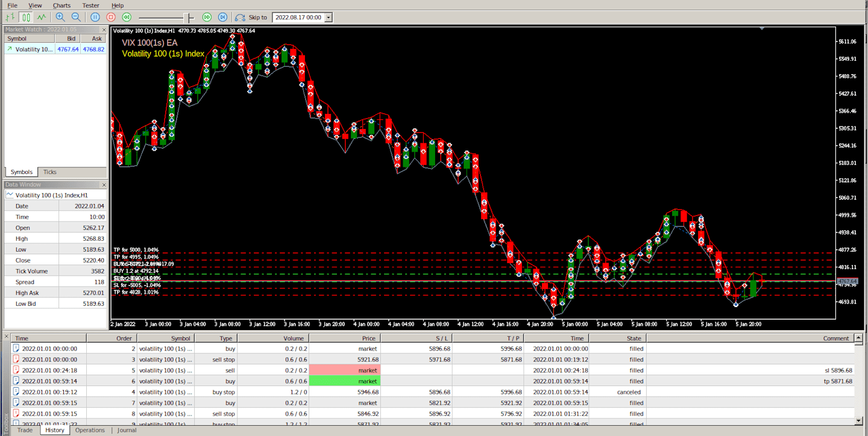
Task: Open the Skip to date dropdown
Action: click(329, 17)
